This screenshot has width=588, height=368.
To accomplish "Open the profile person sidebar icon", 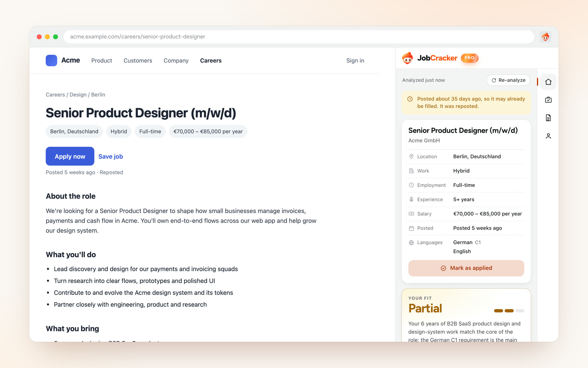I will [548, 136].
